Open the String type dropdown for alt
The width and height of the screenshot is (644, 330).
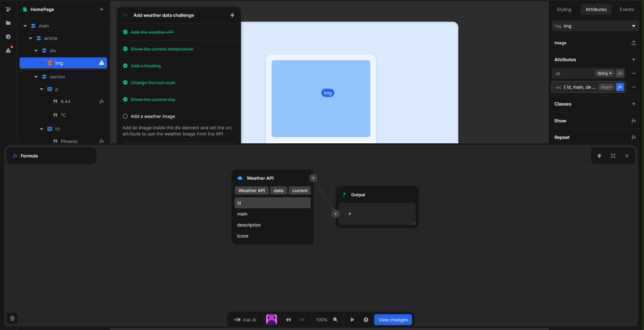coord(605,73)
